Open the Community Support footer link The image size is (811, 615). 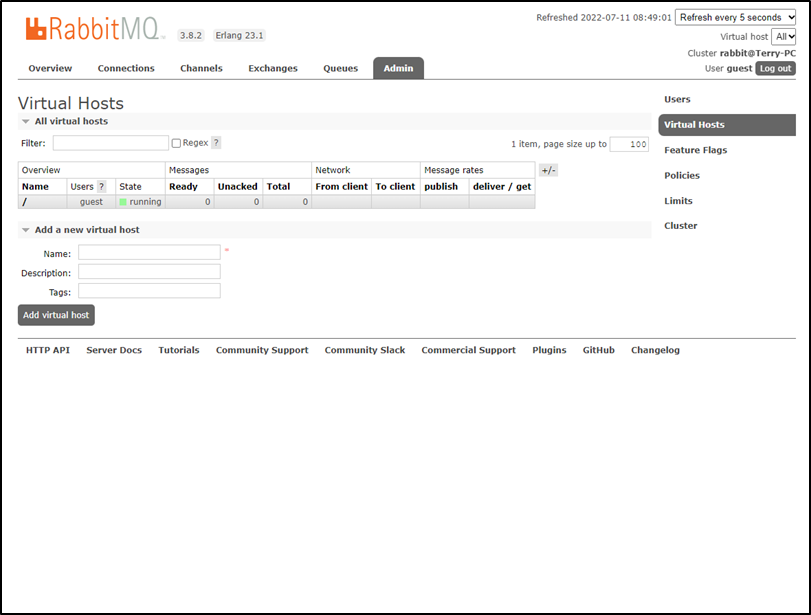point(262,350)
